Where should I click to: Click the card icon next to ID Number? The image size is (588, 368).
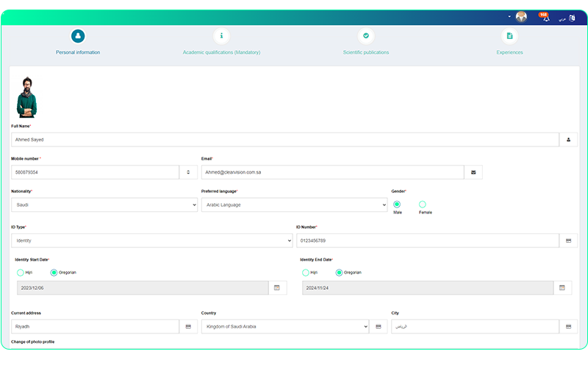click(569, 241)
